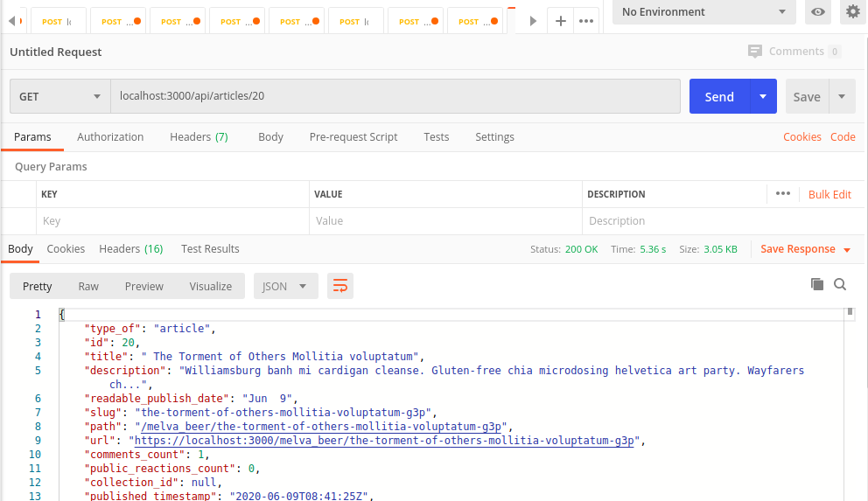
Task: Select the Raw view
Action: [88, 286]
